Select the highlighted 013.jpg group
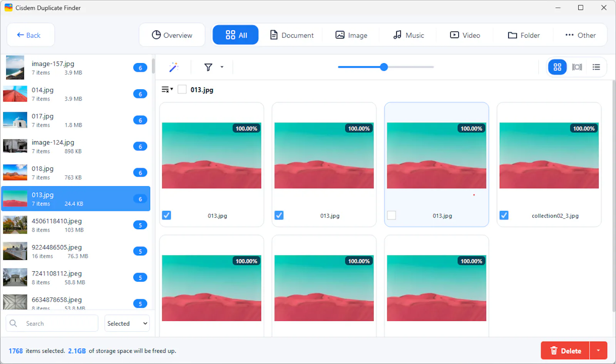This screenshot has width=616, height=364. 75,199
